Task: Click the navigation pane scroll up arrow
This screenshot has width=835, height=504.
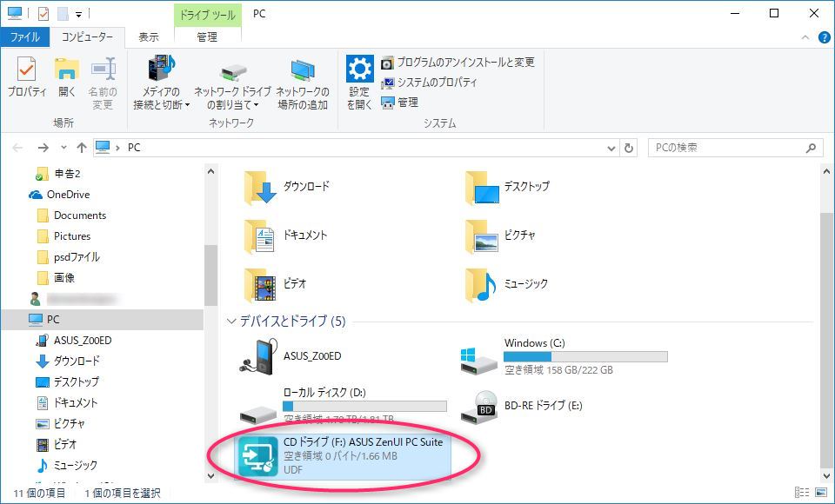Action: 210,171
